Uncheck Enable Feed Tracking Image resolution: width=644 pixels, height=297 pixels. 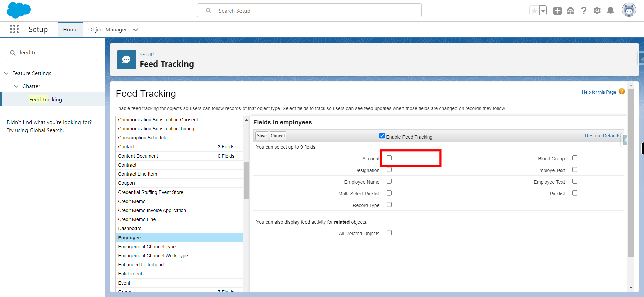pyautogui.click(x=382, y=136)
